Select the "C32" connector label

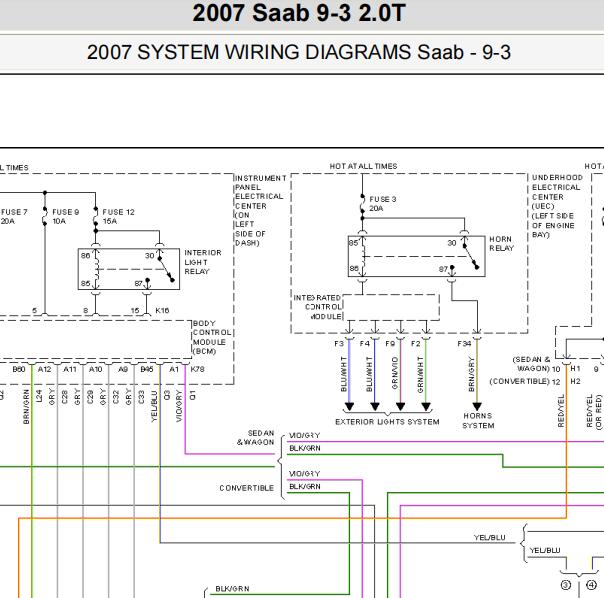click(116, 396)
